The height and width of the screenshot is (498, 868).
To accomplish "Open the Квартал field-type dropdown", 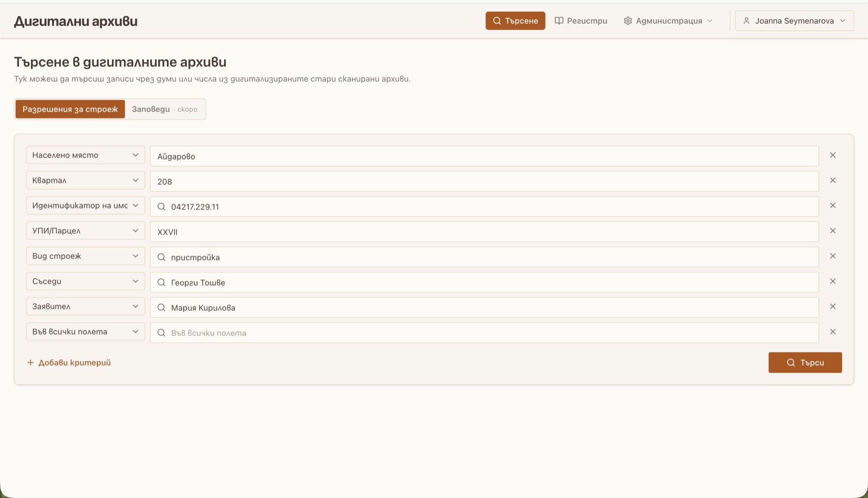I will pyautogui.click(x=85, y=180).
